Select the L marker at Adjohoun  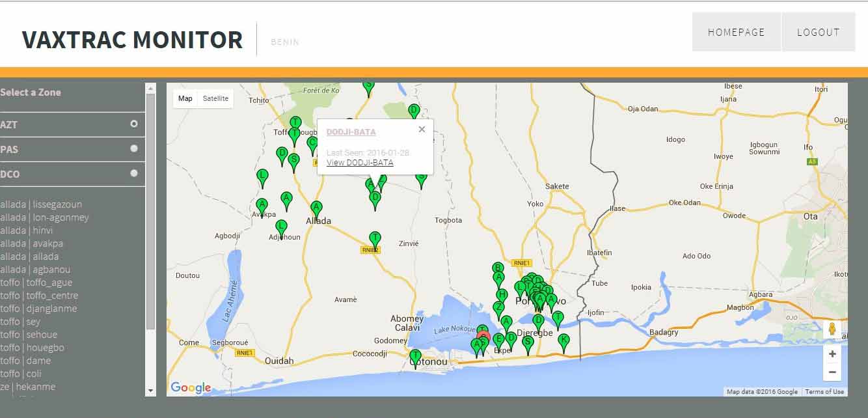[x=281, y=229]
